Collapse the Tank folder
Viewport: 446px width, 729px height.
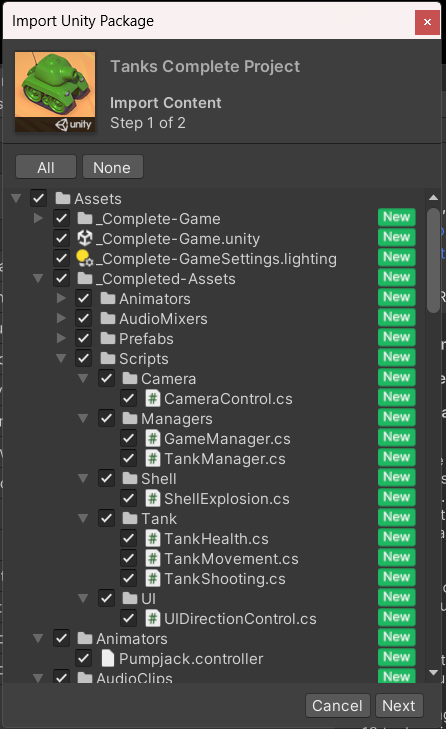(x=83, y=518)
